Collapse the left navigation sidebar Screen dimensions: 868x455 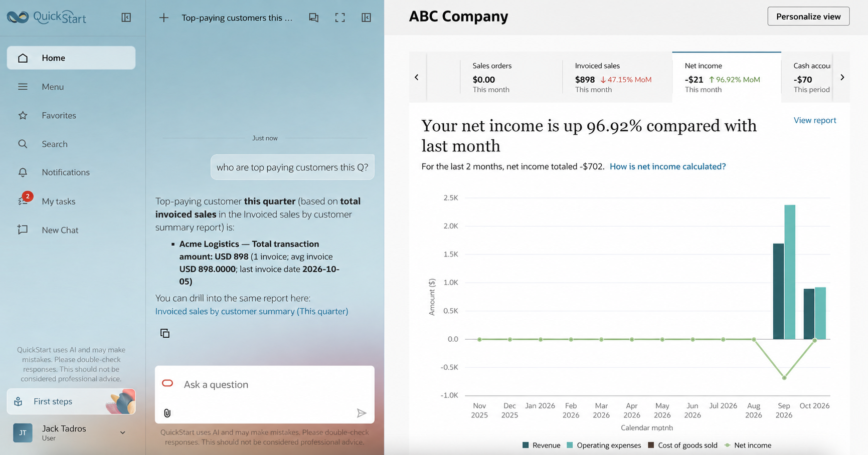point(126,18)
